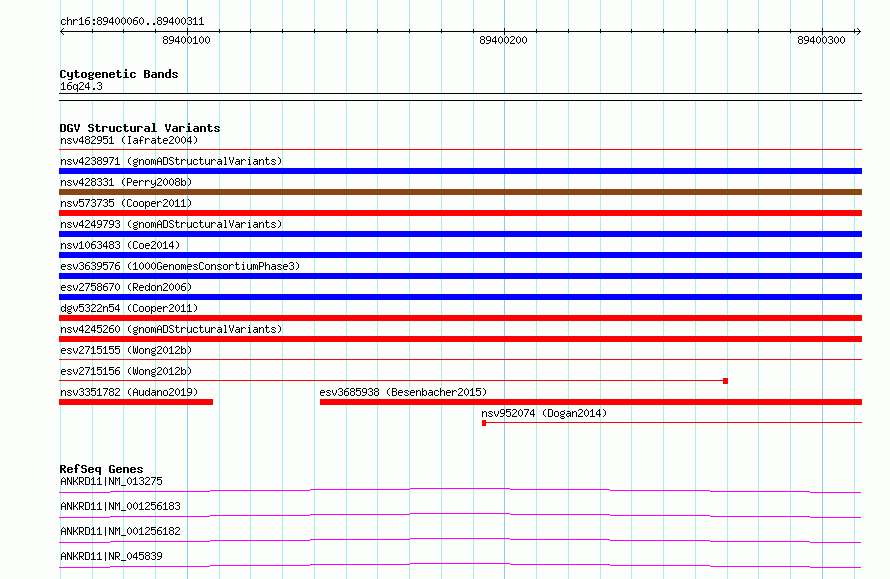
Task: Click the blue bar of nsv4249793
Action: click(x=460, y=234)
